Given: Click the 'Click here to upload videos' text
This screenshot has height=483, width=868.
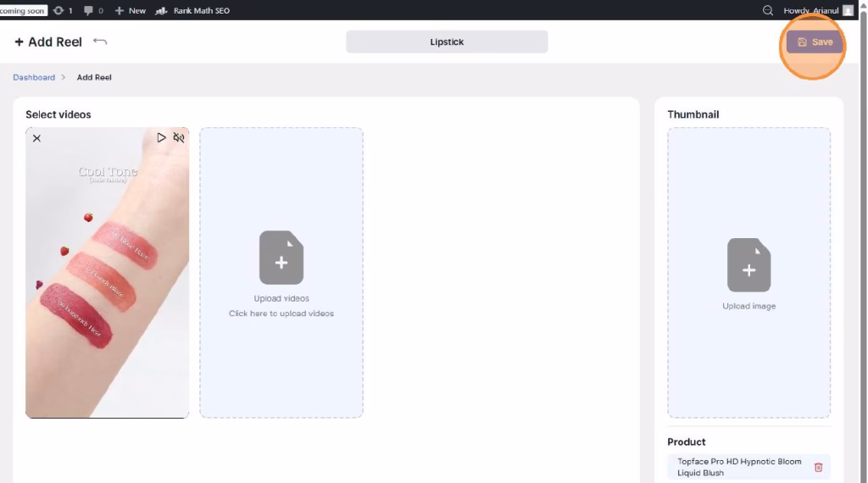Looking at the screenshot, I should [281, 314].
